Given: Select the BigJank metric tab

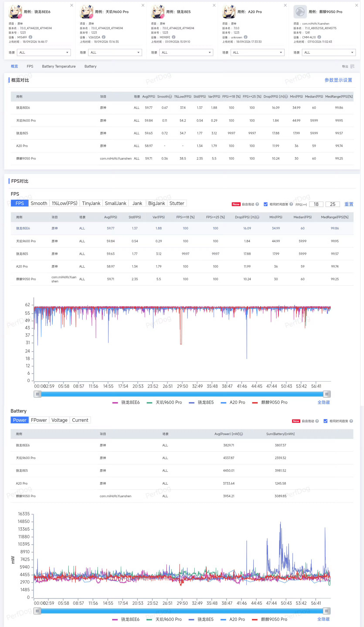Looking at the screenshot, I should (x=156, y=203).
